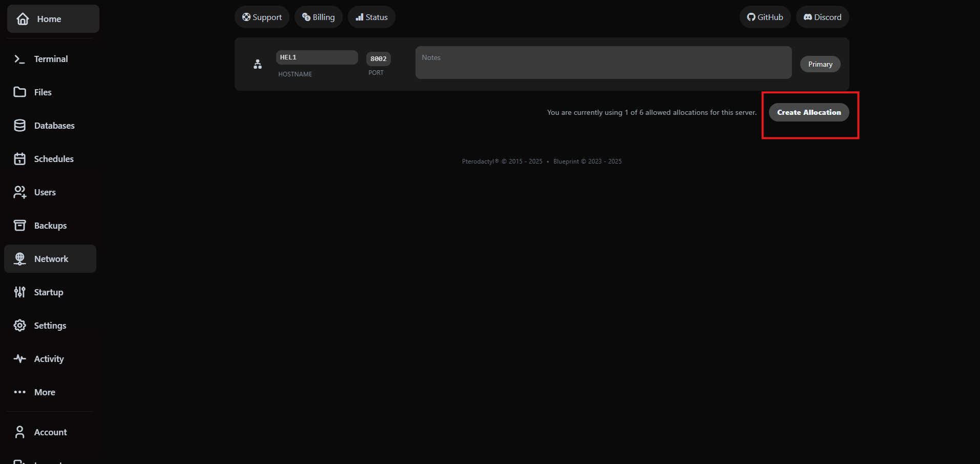Open the Support page
Screen dimensions: 980x464
(x=262, y=16)
